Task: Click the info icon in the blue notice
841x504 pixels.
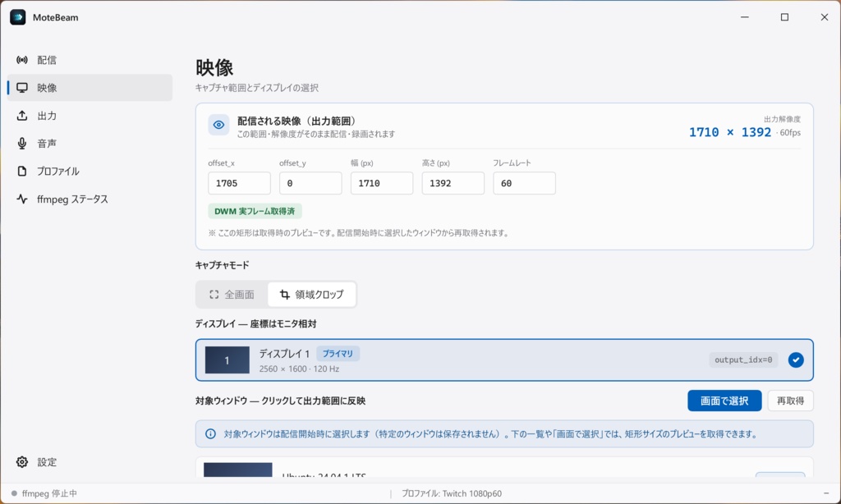Action: (211, 433)
